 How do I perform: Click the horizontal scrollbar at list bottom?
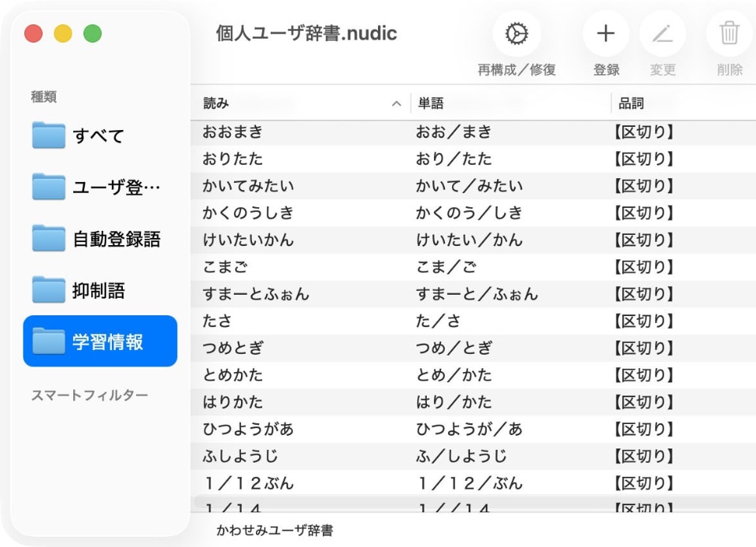point(472,500)
